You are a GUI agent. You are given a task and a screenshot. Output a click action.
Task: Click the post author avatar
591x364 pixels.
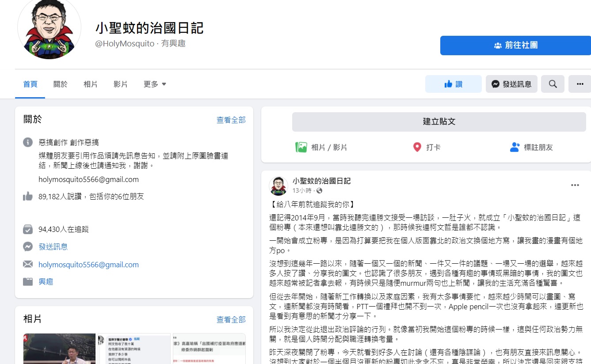(278, 186)
